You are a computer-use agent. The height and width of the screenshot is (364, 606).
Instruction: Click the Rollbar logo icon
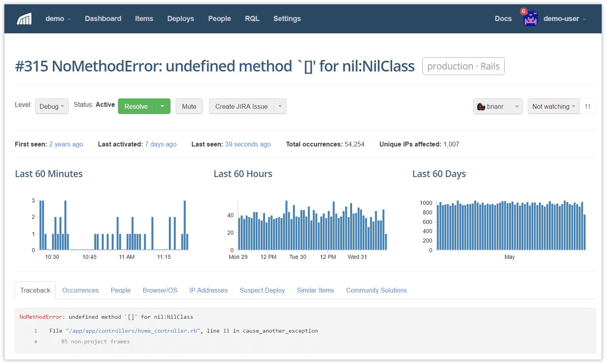[x=24, y=19]
